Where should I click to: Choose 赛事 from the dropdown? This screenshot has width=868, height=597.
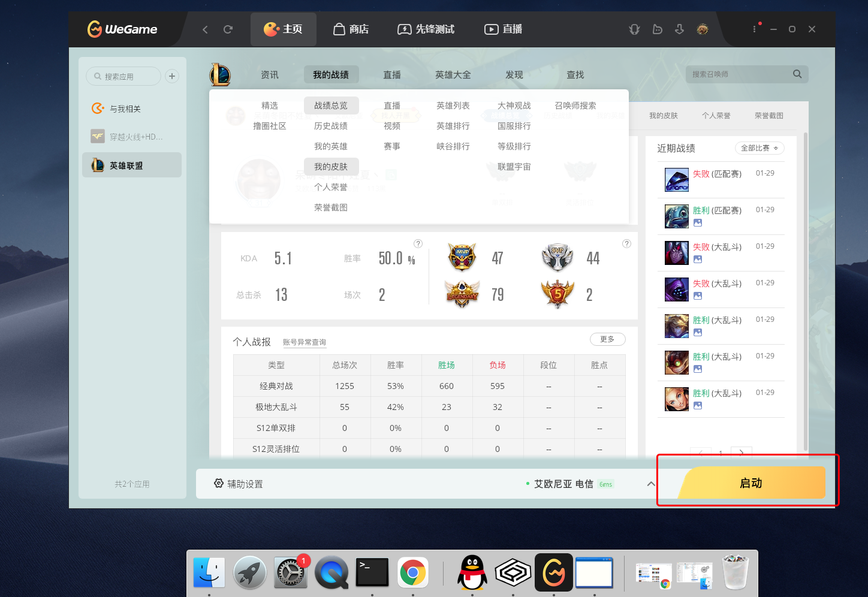392,146
